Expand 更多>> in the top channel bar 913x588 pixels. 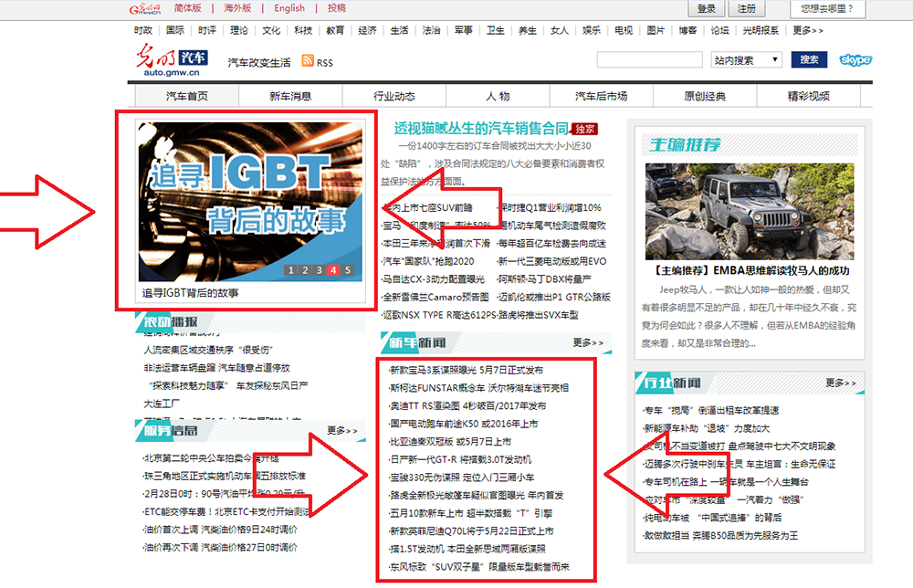pos(808,30)
